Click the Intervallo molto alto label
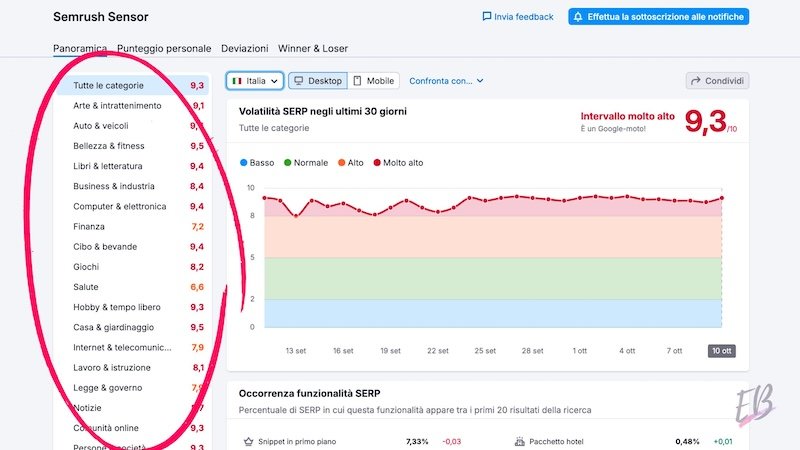This screenshot has height=450, width=800. [628, 116]
